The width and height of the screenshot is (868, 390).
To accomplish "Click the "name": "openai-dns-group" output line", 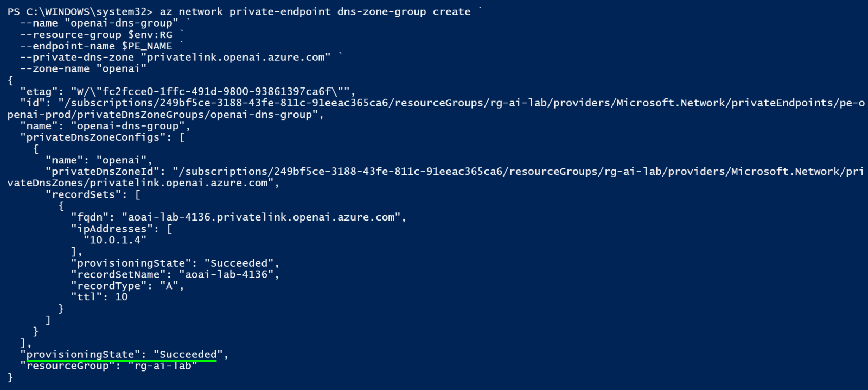I will [106, 125].
